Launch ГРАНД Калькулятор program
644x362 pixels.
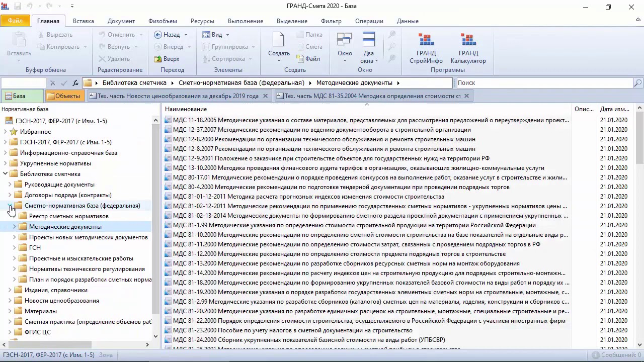click(468, 49)
